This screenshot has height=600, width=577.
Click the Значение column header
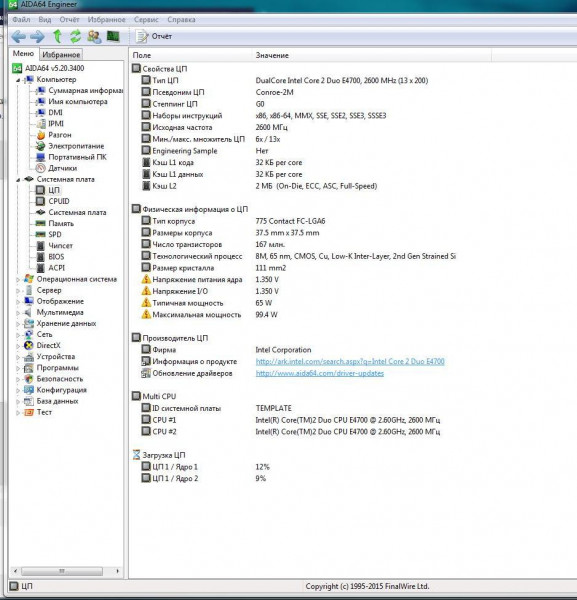click(x=372, y=55)
